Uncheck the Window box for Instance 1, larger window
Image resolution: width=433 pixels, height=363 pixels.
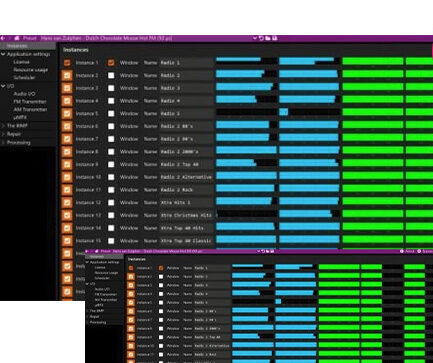[111, 63]
